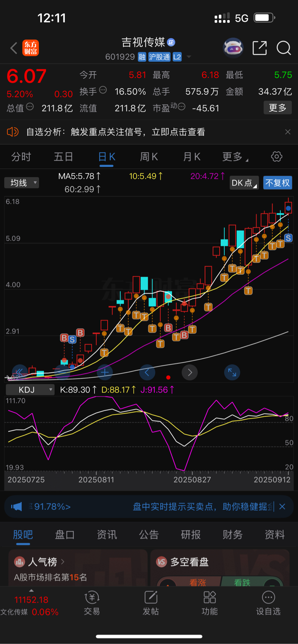Tap the K:89.30 indicator value

(x=78, y=390)
